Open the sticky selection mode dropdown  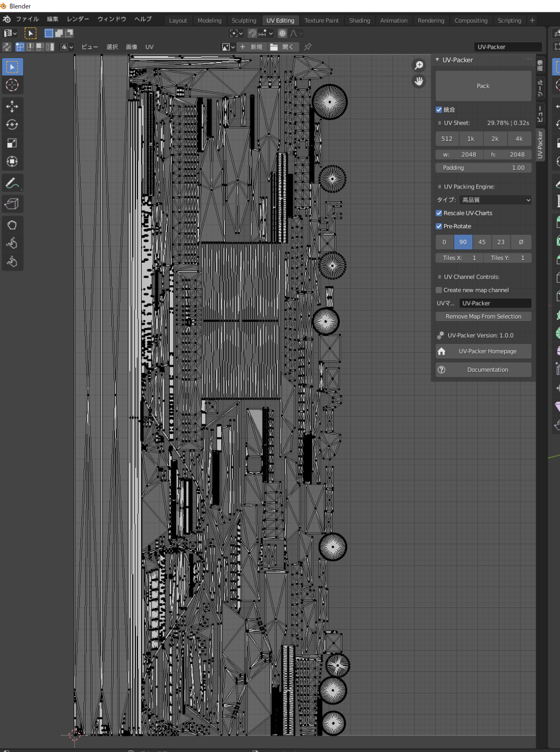pyautogui.click(x=68, y=47)
